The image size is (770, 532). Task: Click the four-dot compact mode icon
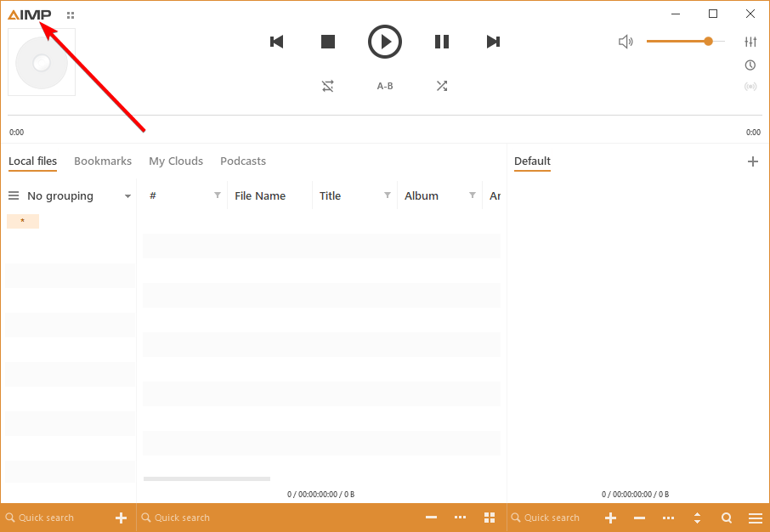[x=71, y=15]
